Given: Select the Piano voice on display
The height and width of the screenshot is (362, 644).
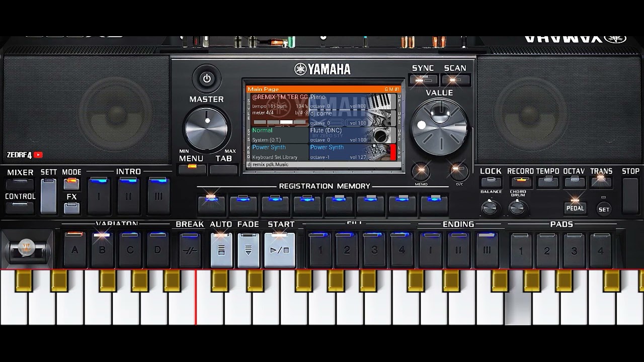Looking at the screenshot, I should pyautogui.click(x=353, y=102).
